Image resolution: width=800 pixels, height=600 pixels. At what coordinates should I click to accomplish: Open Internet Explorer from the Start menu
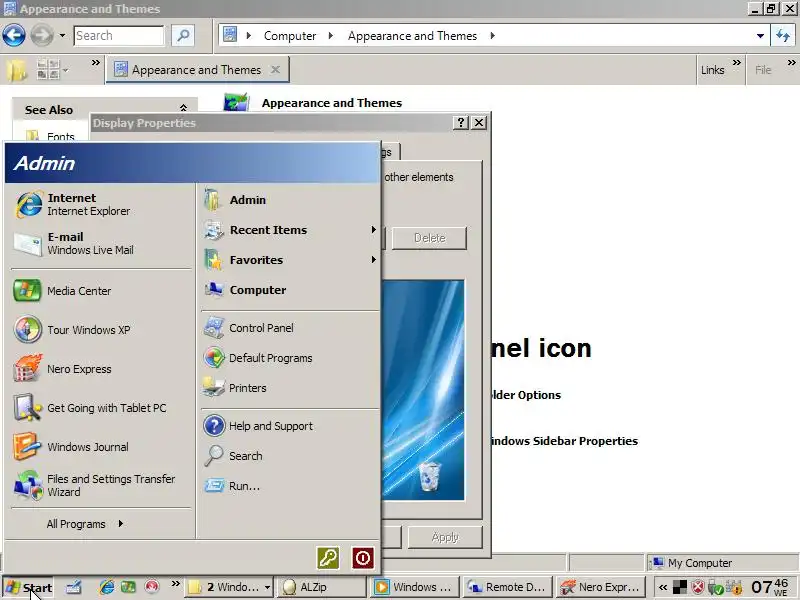point(101,204)
